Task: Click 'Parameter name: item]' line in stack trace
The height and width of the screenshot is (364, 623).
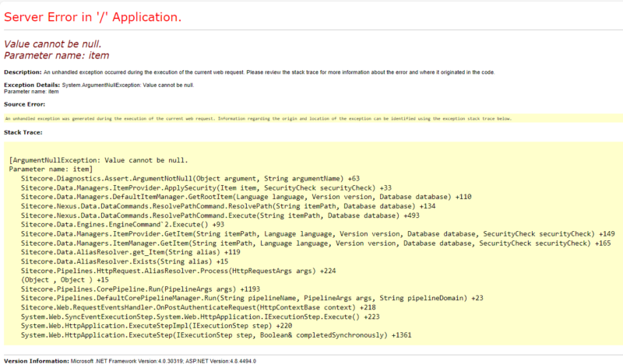Action: click(x=51, y=169)
